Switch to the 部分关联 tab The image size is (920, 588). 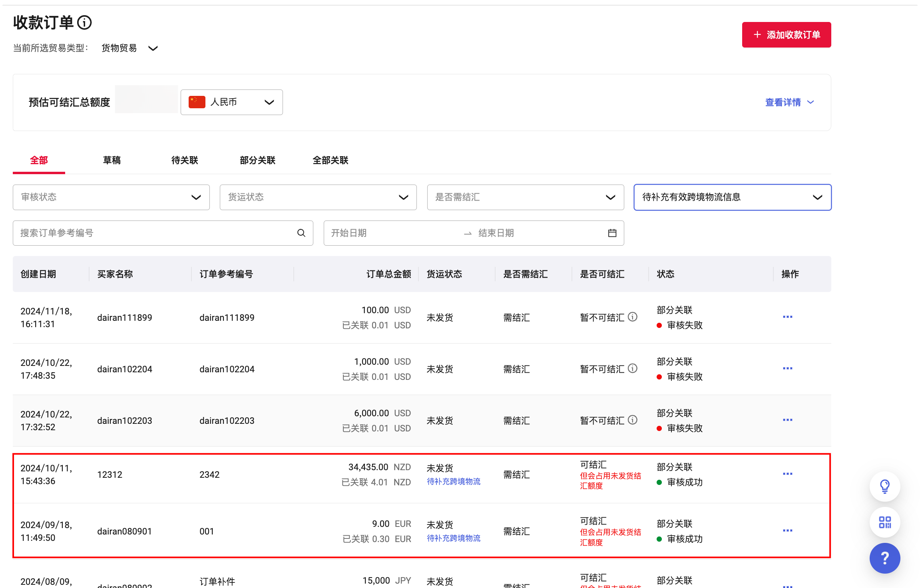pyautogui.click(x=257, y=160)
